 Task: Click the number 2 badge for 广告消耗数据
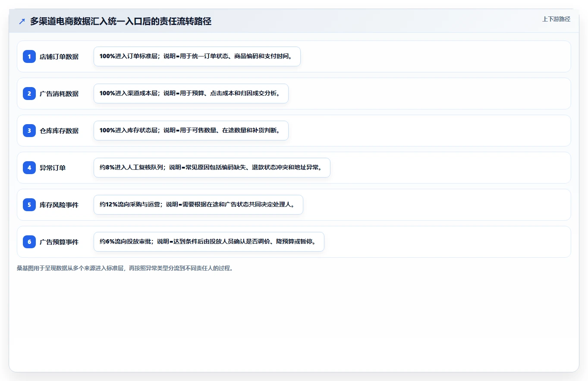[29, 94]
